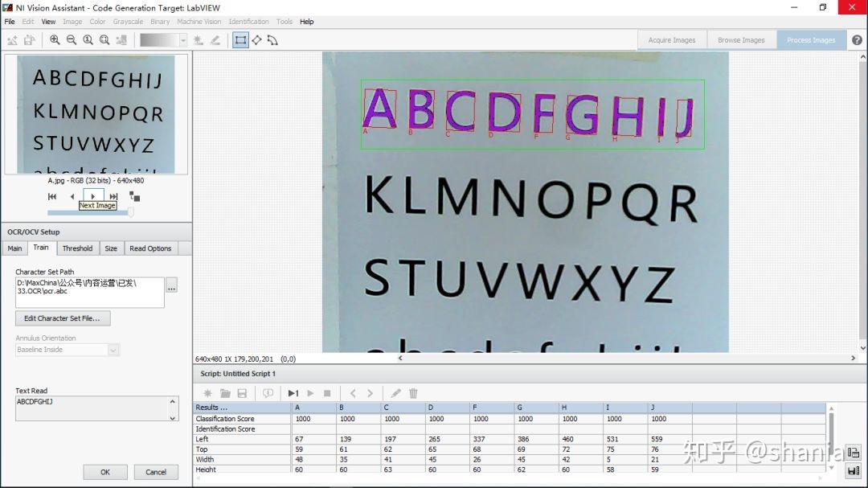
Task: Select the Zoom In tool
Action: 54,39
